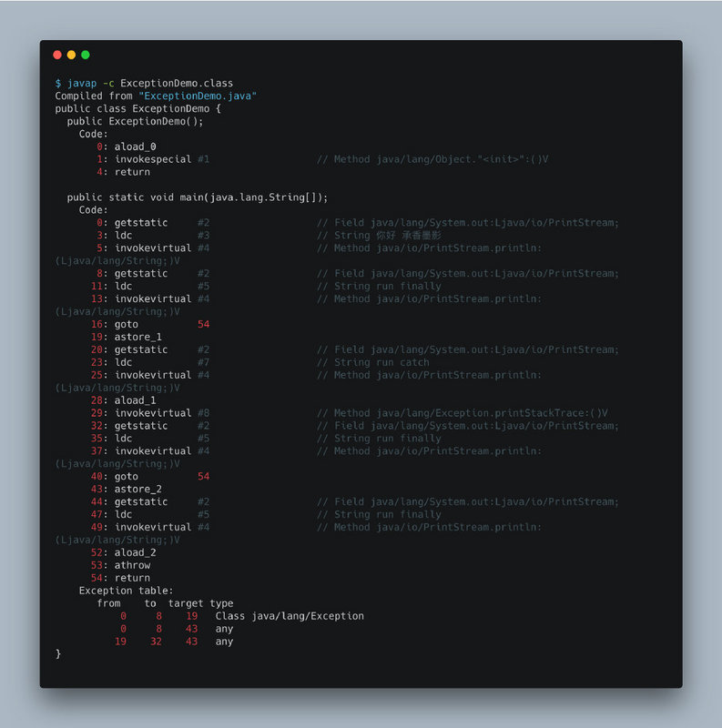The height and width of the screenshot is (728, 722).
Task: Click the java/lang/Object "<init>" method comment
Action: [x=432, y=159]
